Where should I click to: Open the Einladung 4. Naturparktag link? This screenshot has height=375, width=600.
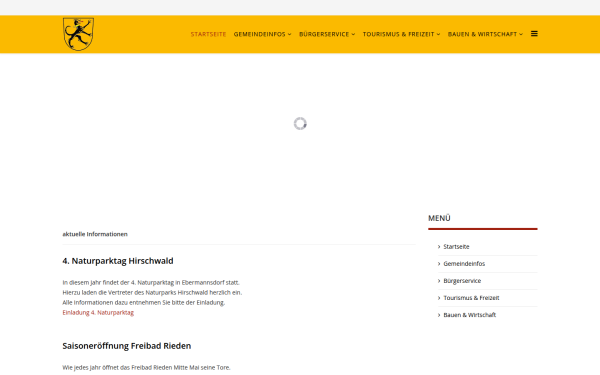point(98,313)
